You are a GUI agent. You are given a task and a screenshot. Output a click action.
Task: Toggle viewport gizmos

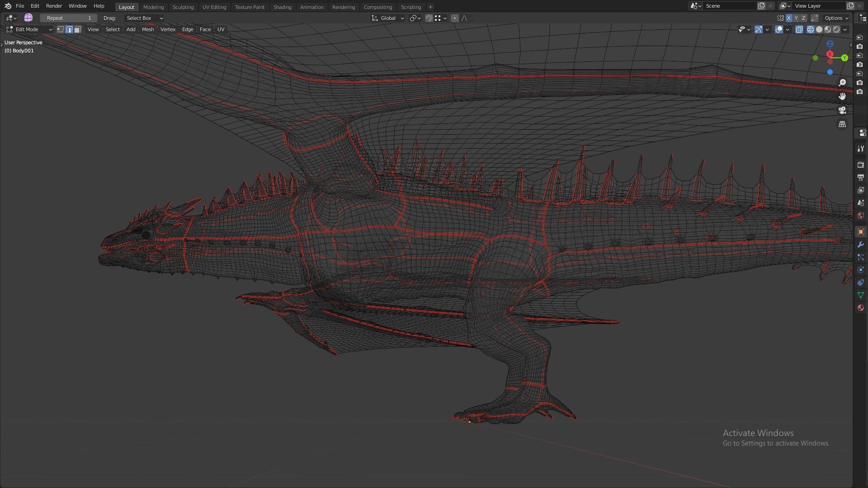759,29
